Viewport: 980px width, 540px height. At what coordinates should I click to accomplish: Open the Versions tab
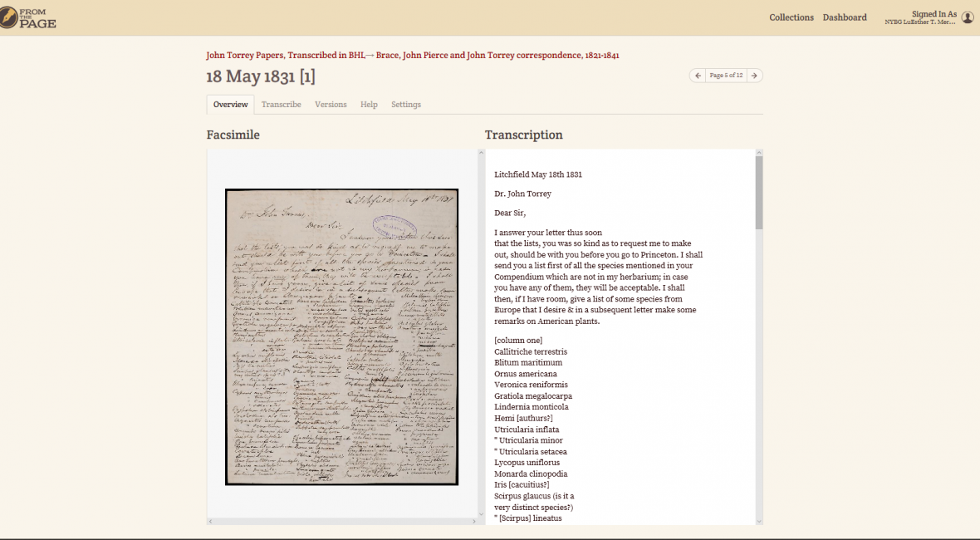[331, 105]
